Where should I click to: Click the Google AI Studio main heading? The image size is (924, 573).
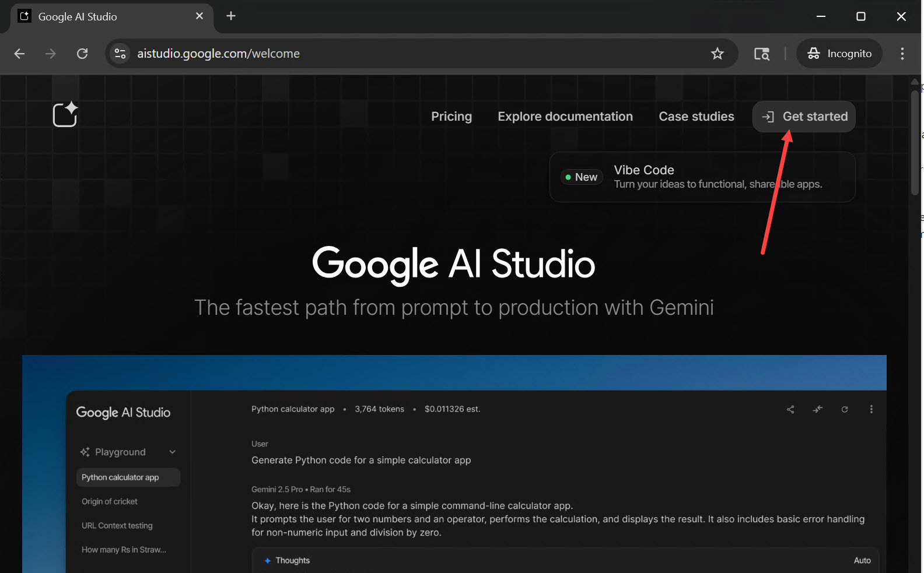tap(454, 264)
